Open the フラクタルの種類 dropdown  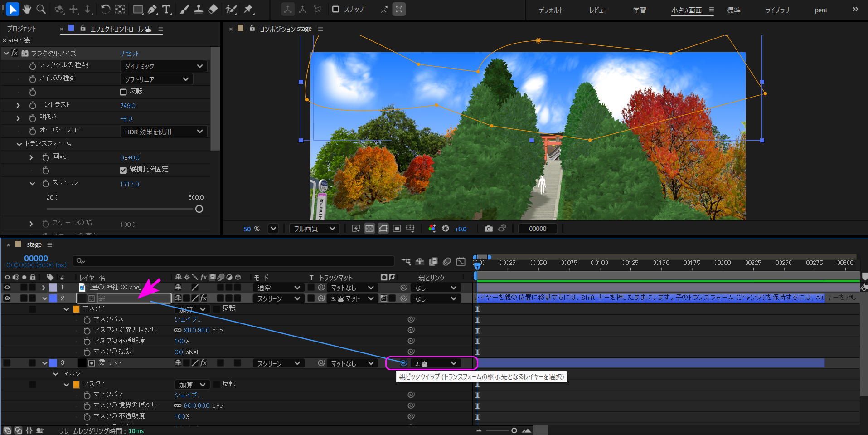point(164,66)
